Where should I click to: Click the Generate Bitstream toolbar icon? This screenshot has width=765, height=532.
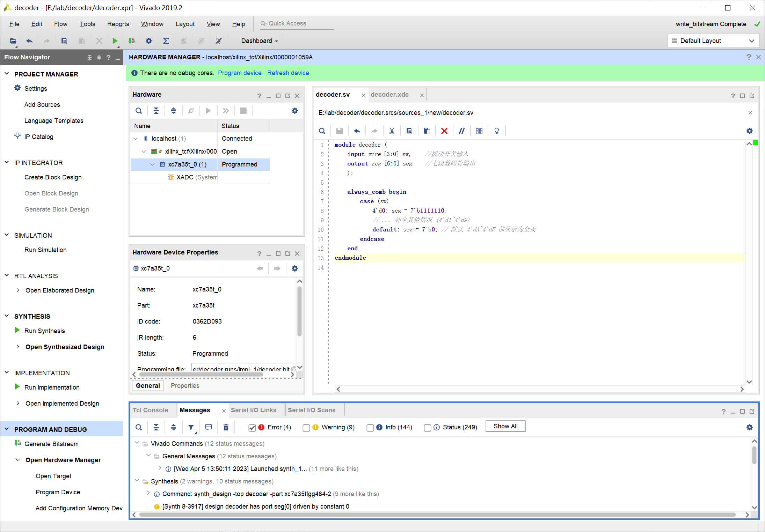click(131, 41)
